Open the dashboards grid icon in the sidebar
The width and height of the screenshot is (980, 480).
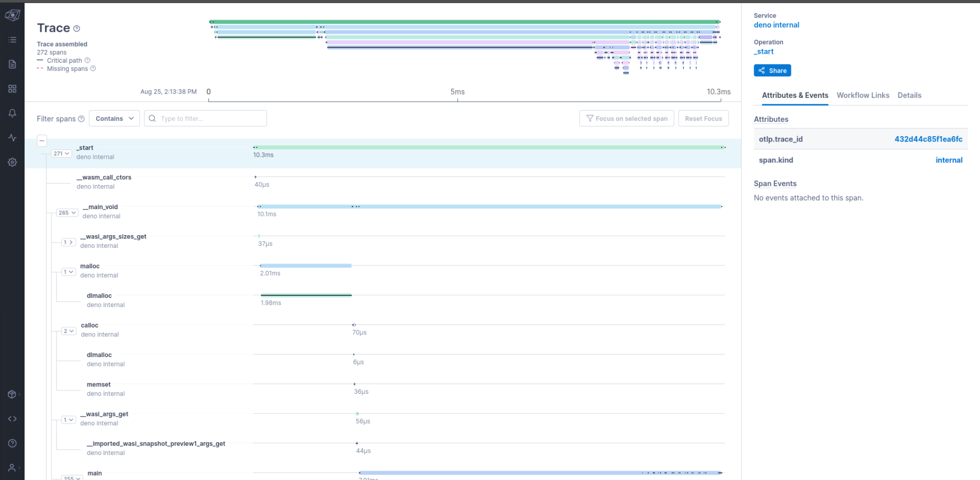point(12,89)
